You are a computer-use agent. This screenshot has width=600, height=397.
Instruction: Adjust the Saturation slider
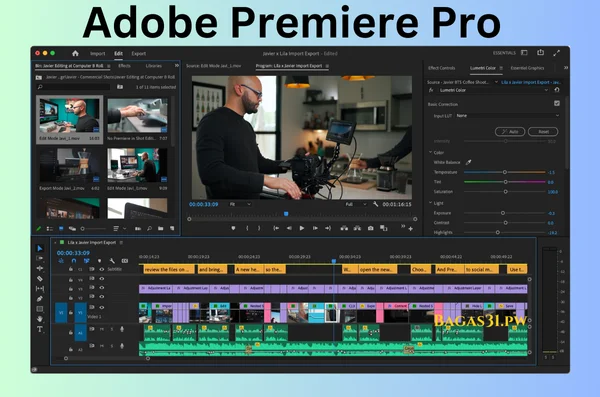[504, 192]
